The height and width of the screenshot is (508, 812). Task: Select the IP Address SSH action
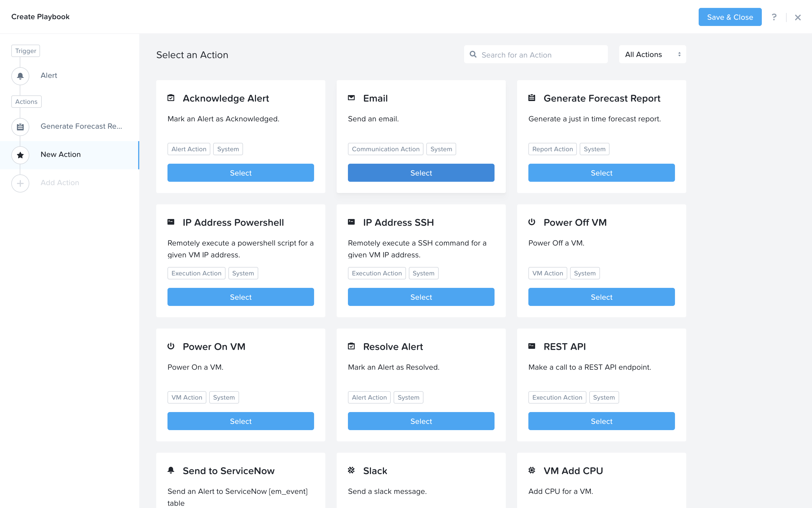(421, 297)
